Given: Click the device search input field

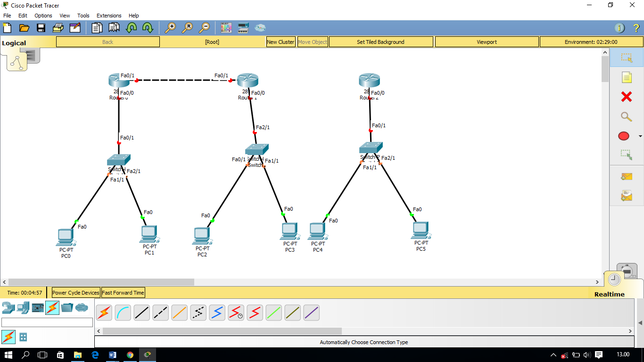Looking at the screenshot, I should coord(47,322).
